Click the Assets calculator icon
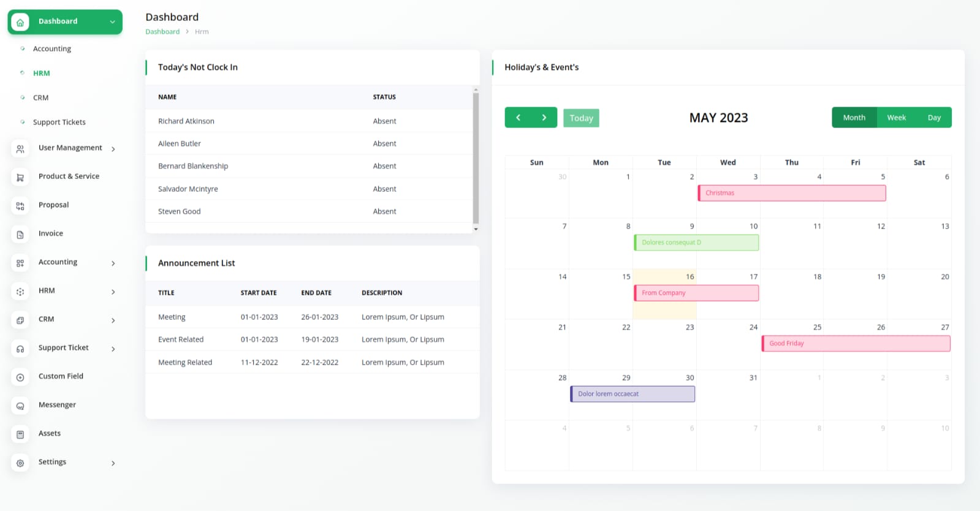 pos(20,434)
